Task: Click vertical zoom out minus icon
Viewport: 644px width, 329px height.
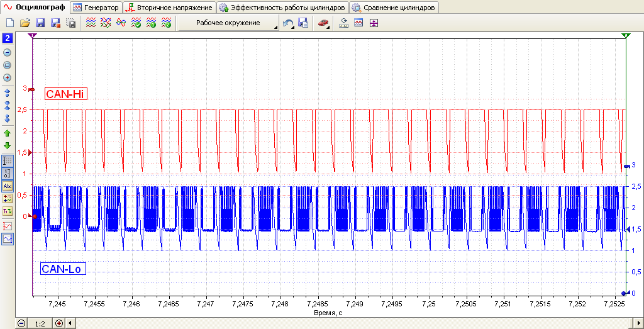Action: coord(8,53)
